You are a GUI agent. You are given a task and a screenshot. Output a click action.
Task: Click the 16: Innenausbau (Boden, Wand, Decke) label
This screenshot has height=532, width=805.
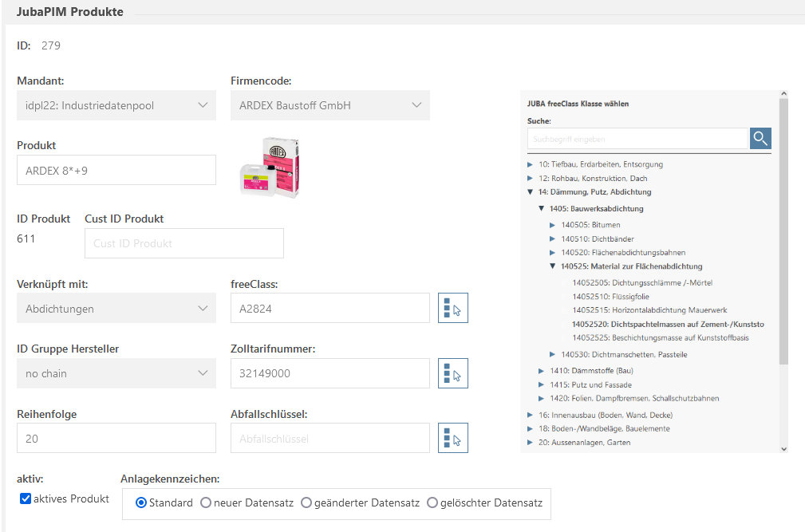606,415
